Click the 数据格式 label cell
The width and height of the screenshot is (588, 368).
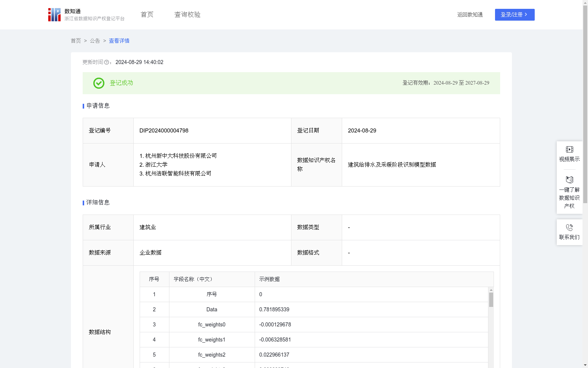point(316,253)
